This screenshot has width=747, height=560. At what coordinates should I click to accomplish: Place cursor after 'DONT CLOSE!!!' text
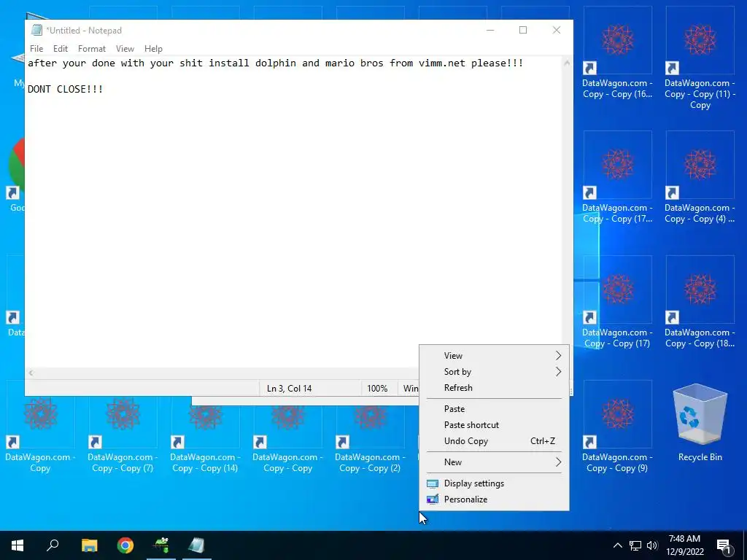pos(104,89)
